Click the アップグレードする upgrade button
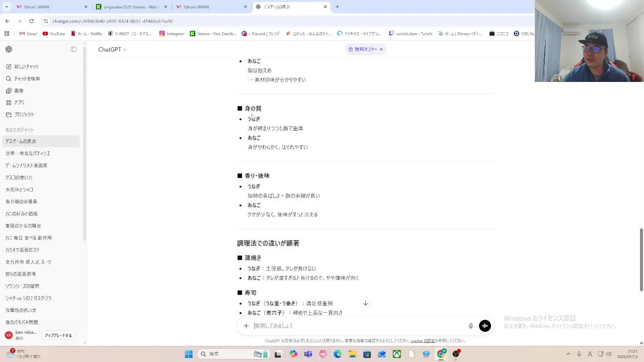The image size is (644, 362). (58, 335)
